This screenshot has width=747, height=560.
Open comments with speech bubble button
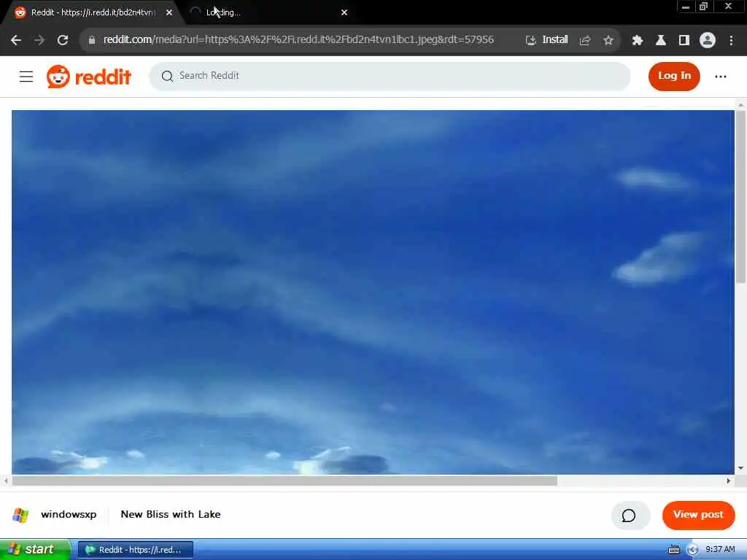pos(630,516)
